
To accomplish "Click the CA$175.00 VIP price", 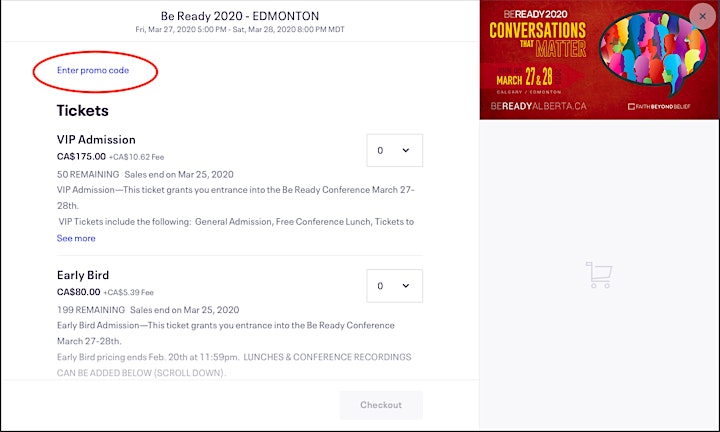I will tap(81, 157).
